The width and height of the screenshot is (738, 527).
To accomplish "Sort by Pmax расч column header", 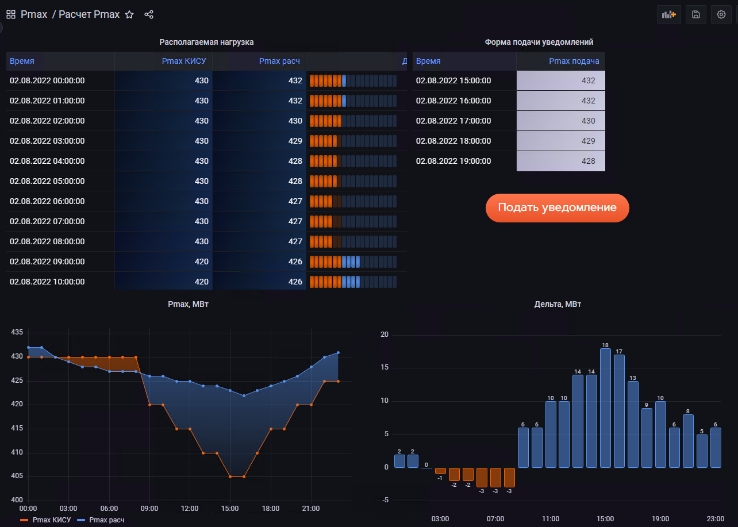I will pyautogui.click(x=280, y=61).
